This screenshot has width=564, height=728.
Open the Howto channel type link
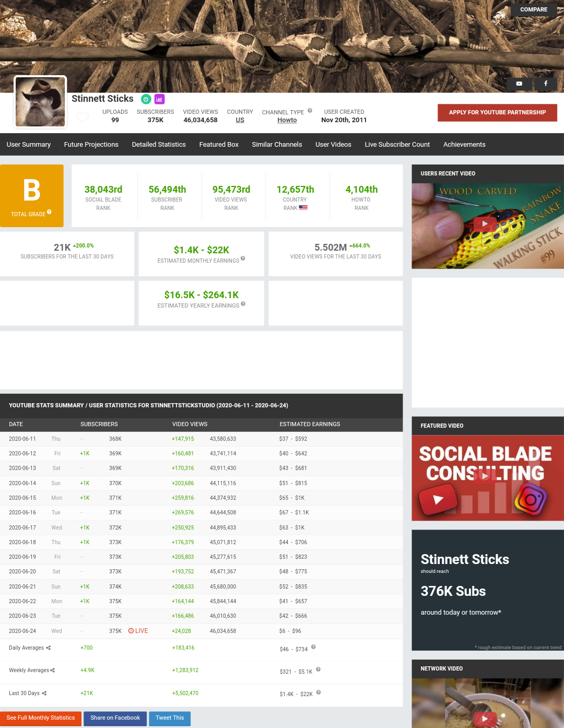[x=287, y=120]
